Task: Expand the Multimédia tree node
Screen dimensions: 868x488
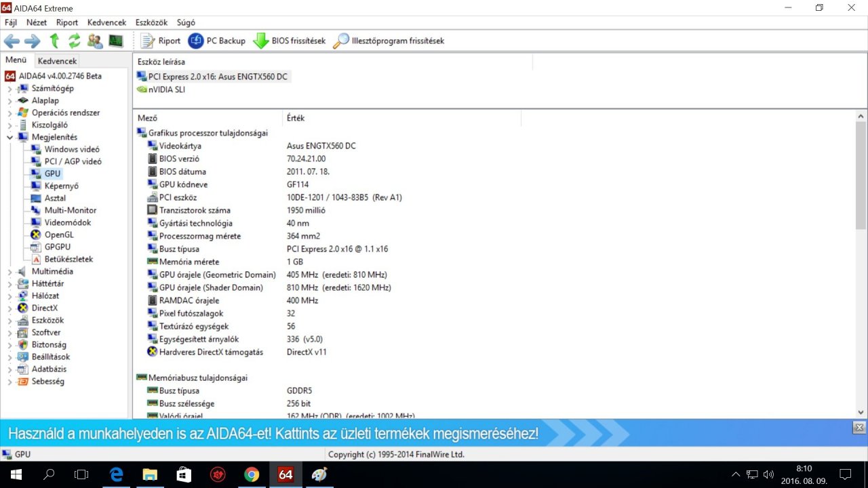Action: coord(9,271)
